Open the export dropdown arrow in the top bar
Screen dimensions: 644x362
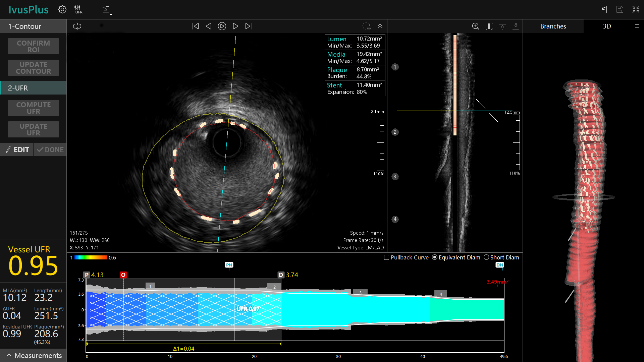point(110,14)
